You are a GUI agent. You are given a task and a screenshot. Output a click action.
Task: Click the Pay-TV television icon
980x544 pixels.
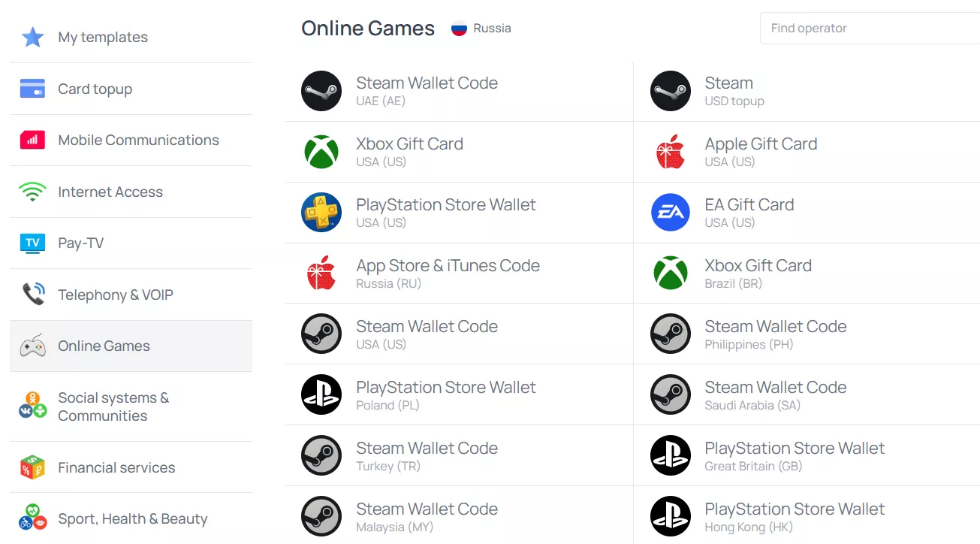(32, 243)
